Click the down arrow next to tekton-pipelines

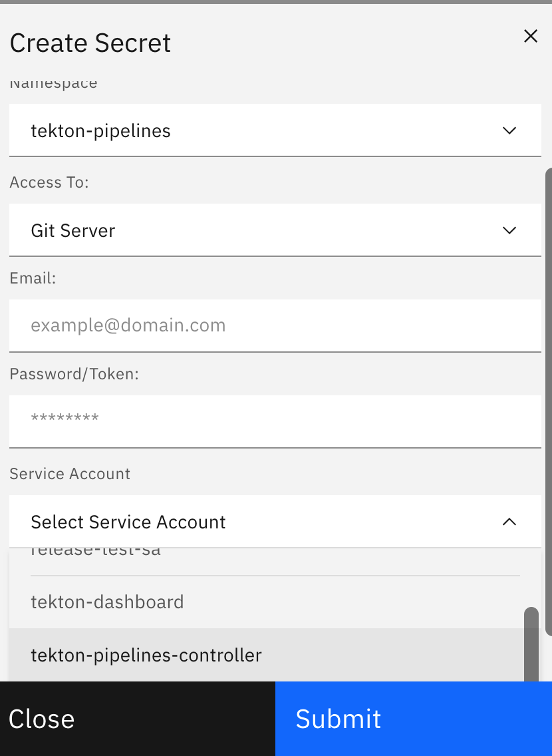tap(509, 130)
